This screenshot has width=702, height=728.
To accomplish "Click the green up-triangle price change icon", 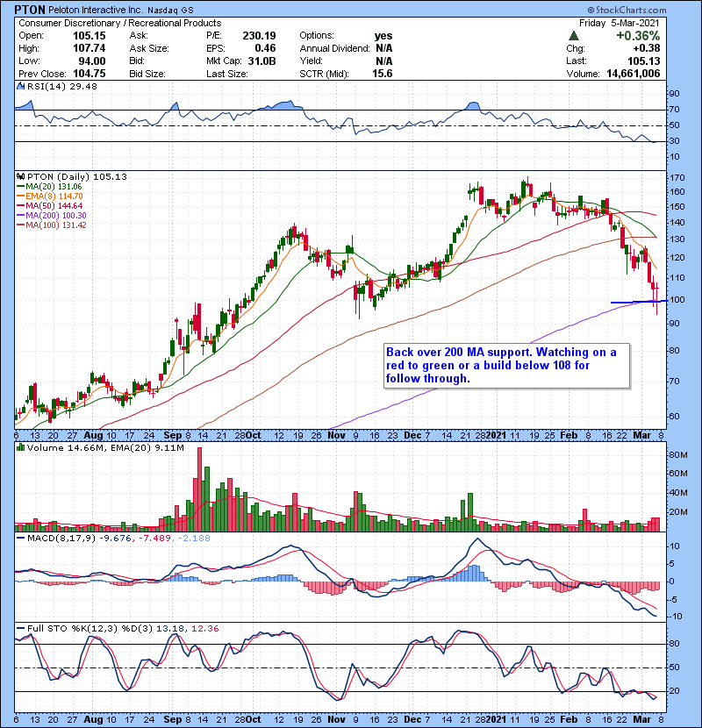I will pyautogui.click(x=574, y=35).
